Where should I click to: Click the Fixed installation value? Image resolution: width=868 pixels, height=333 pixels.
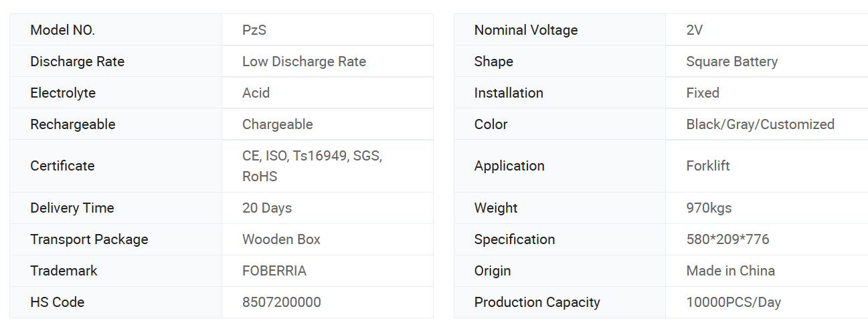(703, 93)
